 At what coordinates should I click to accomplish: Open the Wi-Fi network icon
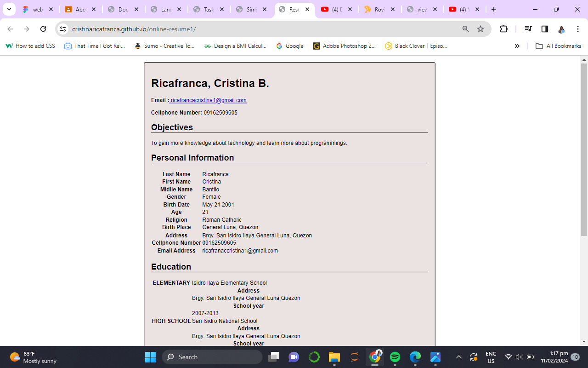tap(508, 357)
